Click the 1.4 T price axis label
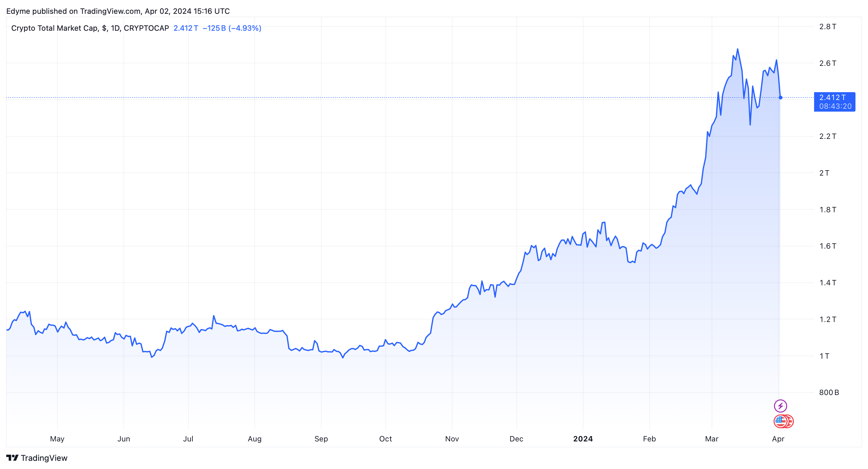868x469 pixels. [x=828, y=282]
